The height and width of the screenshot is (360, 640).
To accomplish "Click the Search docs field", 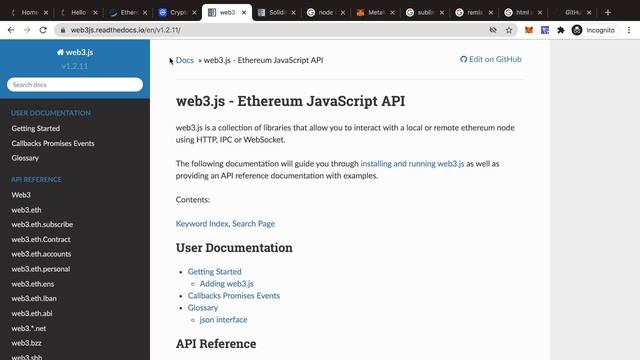I will [x=75, y=84].
